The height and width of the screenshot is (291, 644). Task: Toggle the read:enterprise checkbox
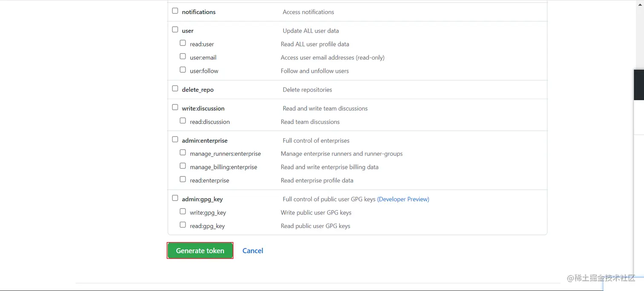tap(183, 180)
